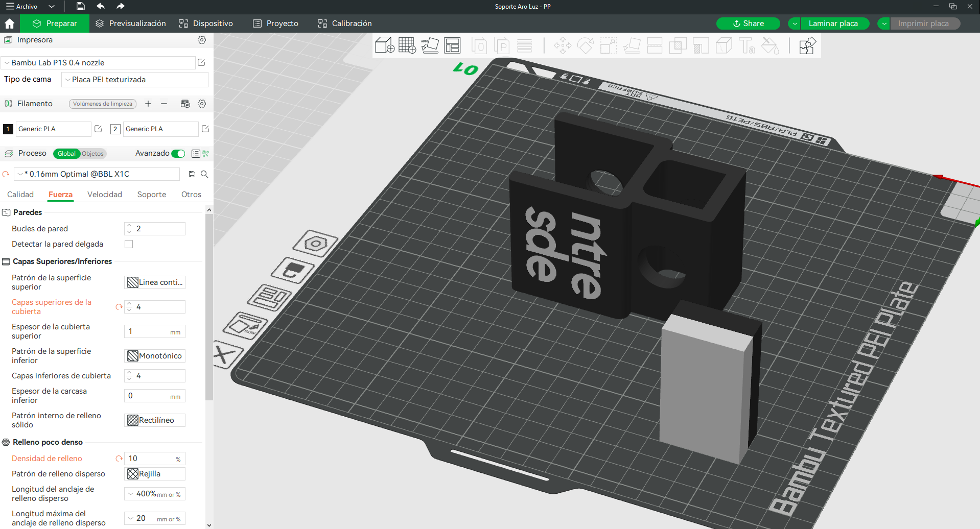980x529 pixels.
Task: Open the 0.16mm Optimal process preset dropdown
Action: [x=97, y=174]
